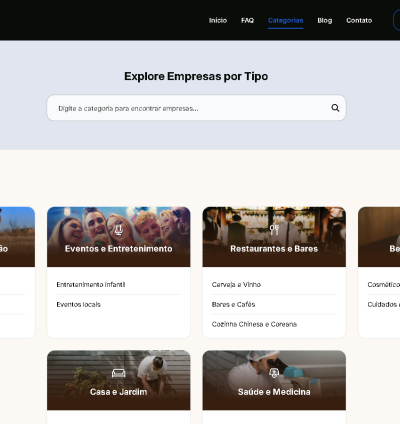Focus the category search input field

click(196, 108)
